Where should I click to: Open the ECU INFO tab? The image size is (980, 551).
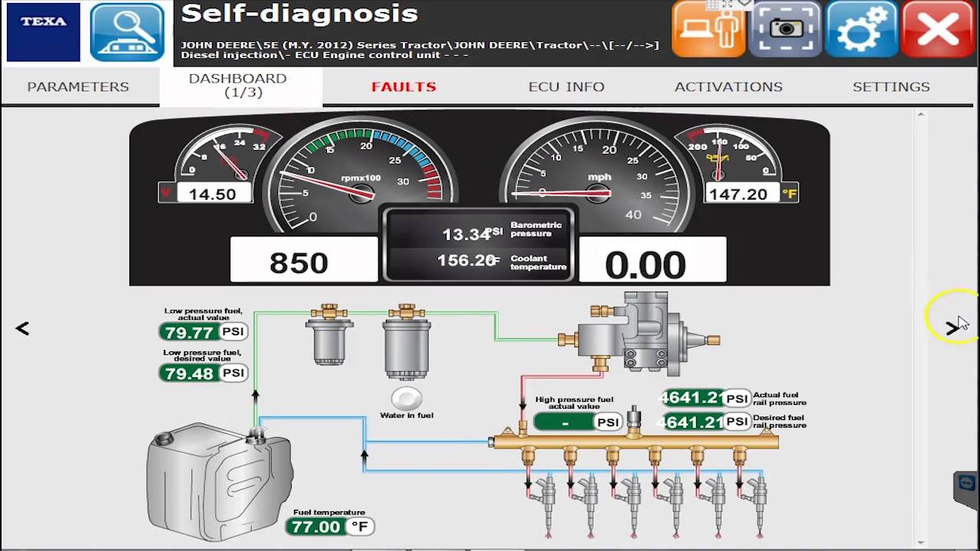click(x=567, y=86)
